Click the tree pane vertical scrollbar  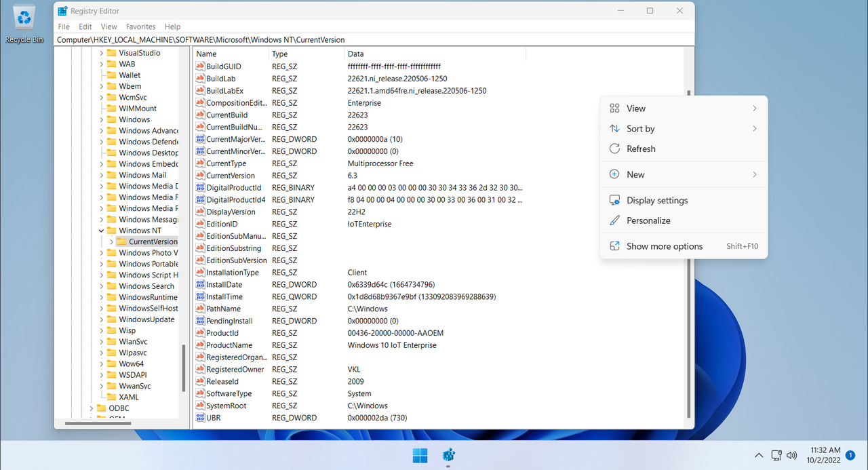pyautogui.click(x=184, y=368)
